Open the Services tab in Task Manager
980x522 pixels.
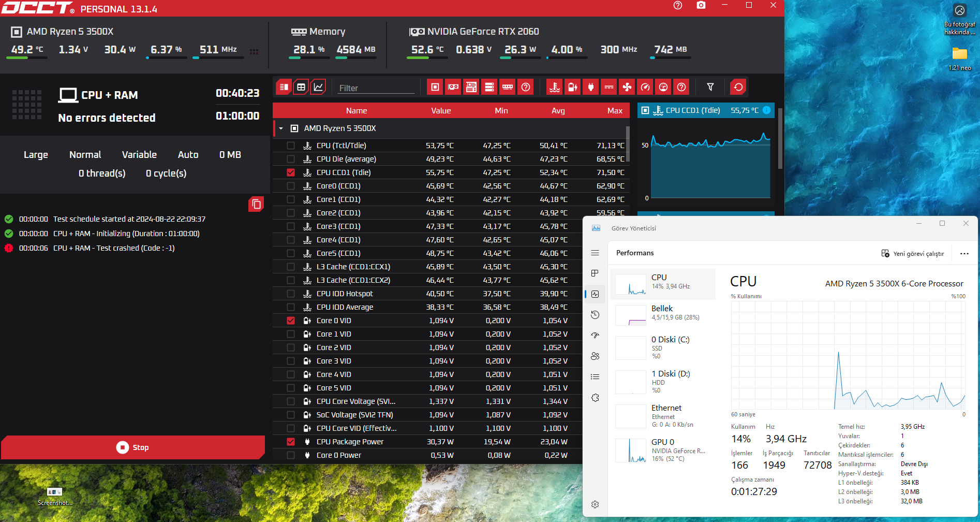point(595,398)
